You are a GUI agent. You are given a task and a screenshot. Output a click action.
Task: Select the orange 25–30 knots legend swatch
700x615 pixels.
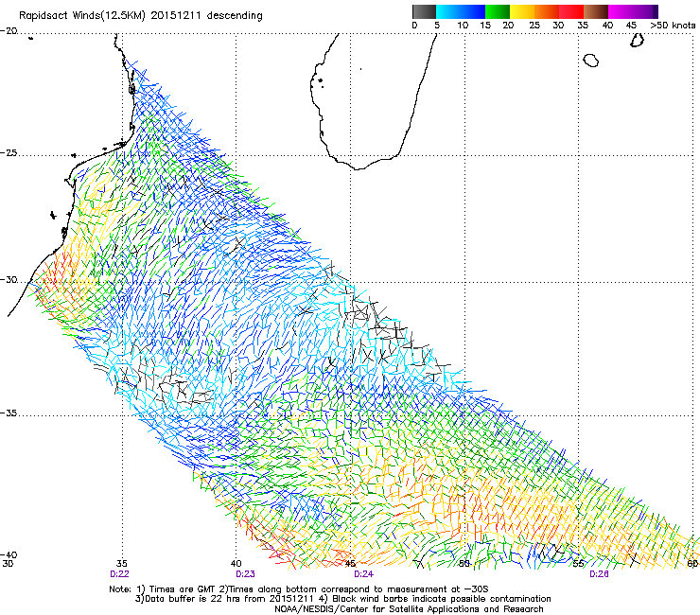547,11
